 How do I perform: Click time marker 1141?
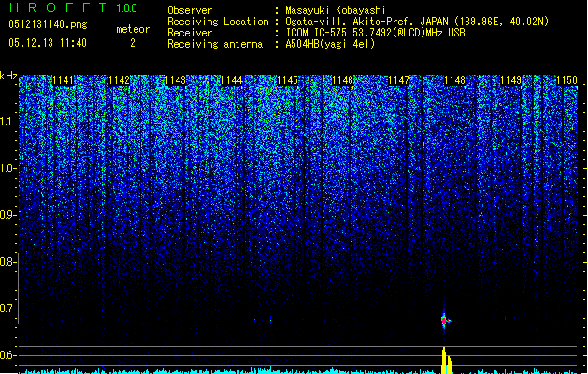pos(63,80)
